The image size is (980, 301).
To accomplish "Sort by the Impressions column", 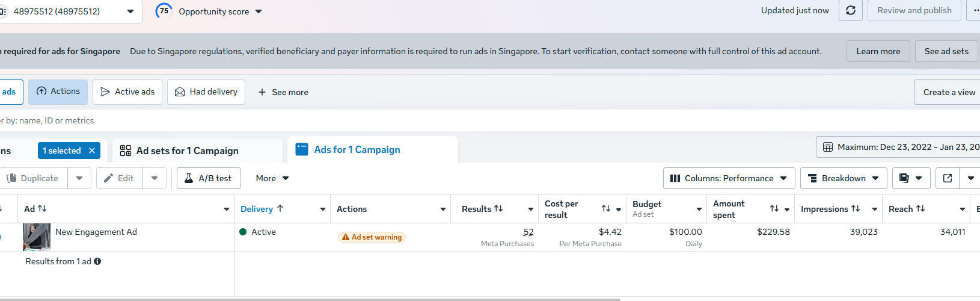I will point(830,209).
